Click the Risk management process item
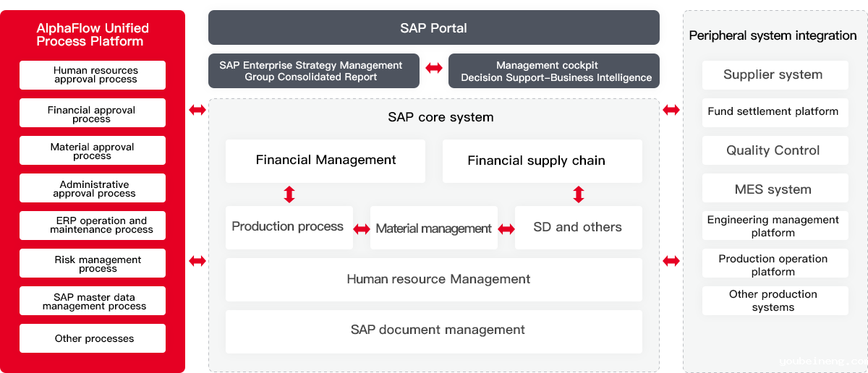This screenshot has height=373, width=868. coord(93,264)
